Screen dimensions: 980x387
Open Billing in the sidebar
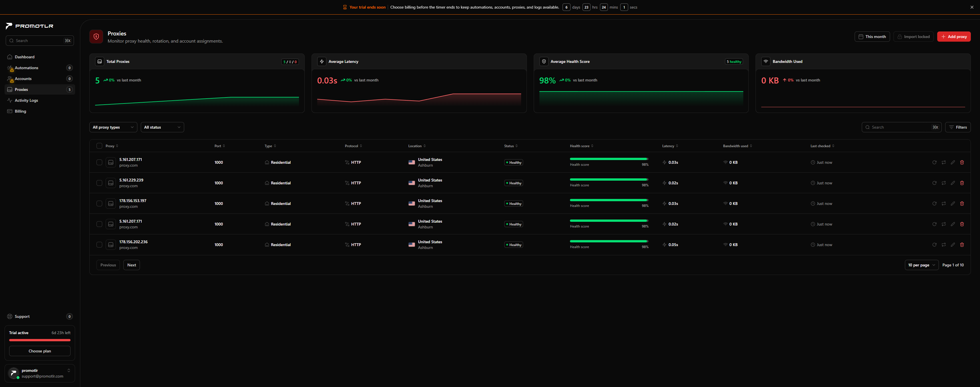40,111
